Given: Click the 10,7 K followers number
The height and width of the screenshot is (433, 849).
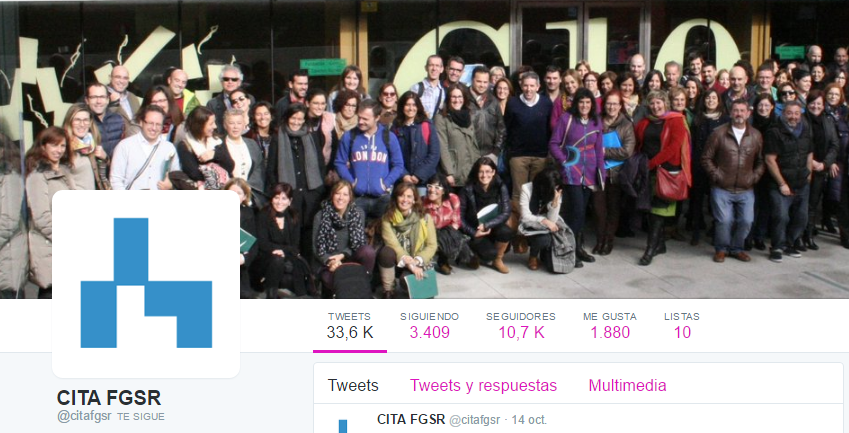Looking at the screenshot, I should pos(521,332).
